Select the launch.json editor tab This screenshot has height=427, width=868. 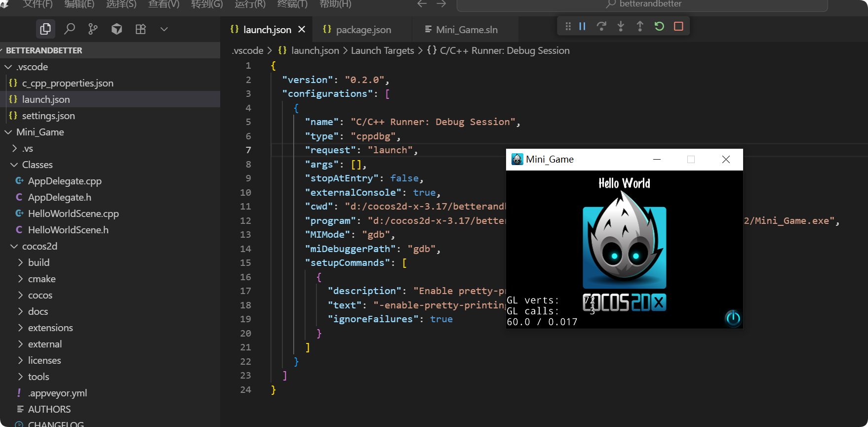tap(267, 30)
